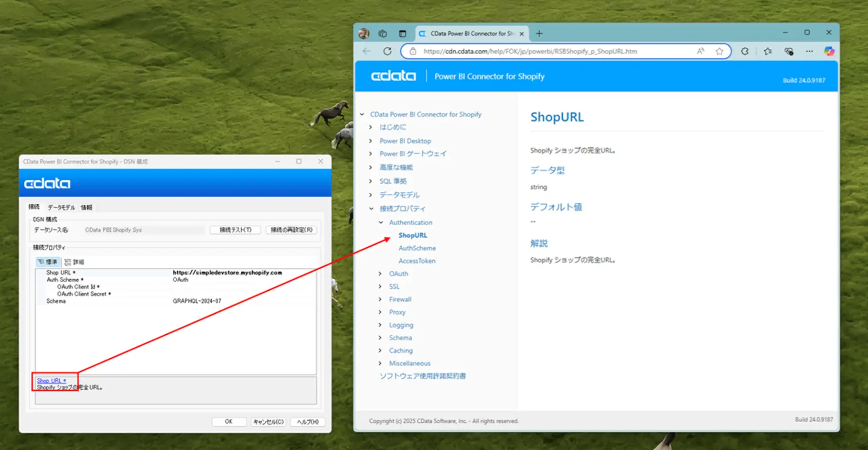
Task: Open the browser profile avatar icon
Action: 364,33
